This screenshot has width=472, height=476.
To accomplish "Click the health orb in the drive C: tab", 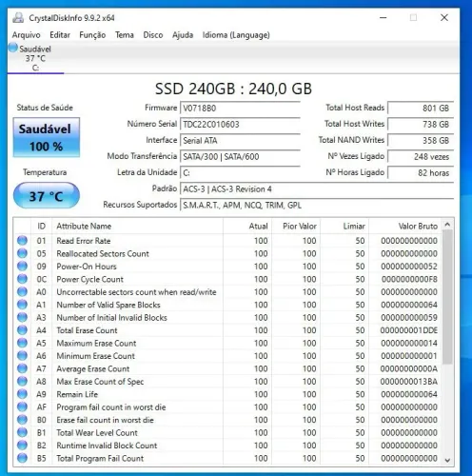I will [13, 48].
